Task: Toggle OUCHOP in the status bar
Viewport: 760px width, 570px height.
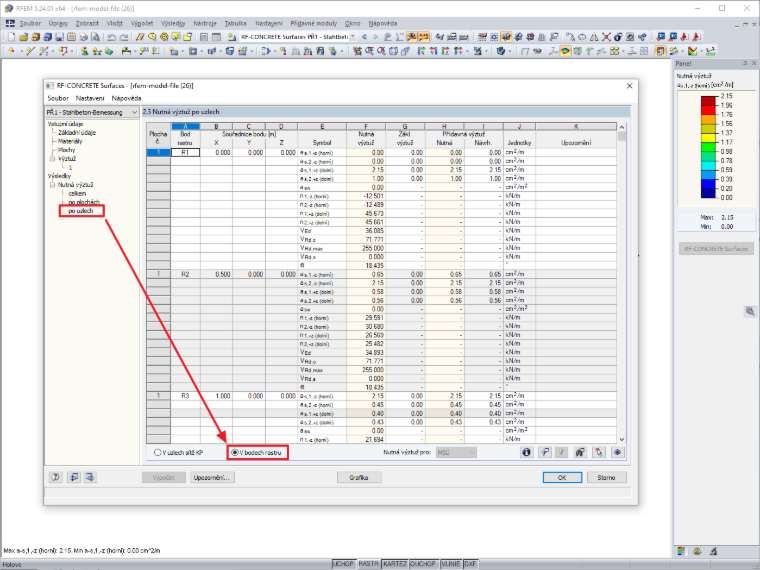Action: (423, 564)
